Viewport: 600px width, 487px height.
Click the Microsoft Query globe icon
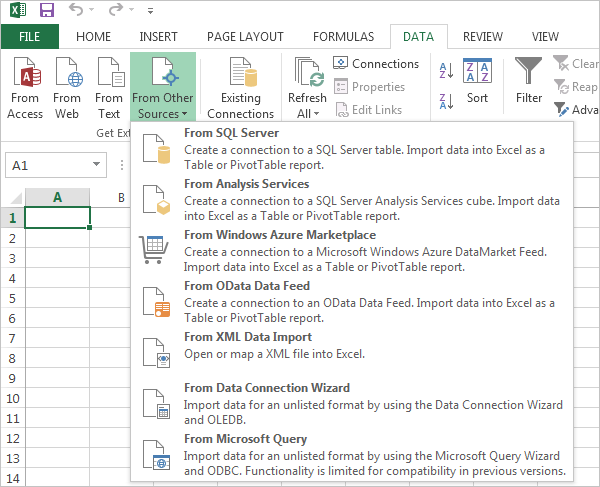[x=156, y=454]
